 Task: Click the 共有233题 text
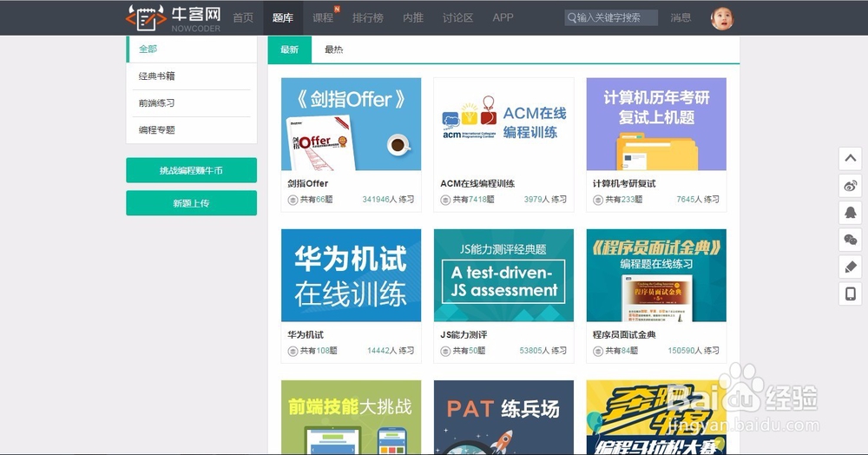624,200
